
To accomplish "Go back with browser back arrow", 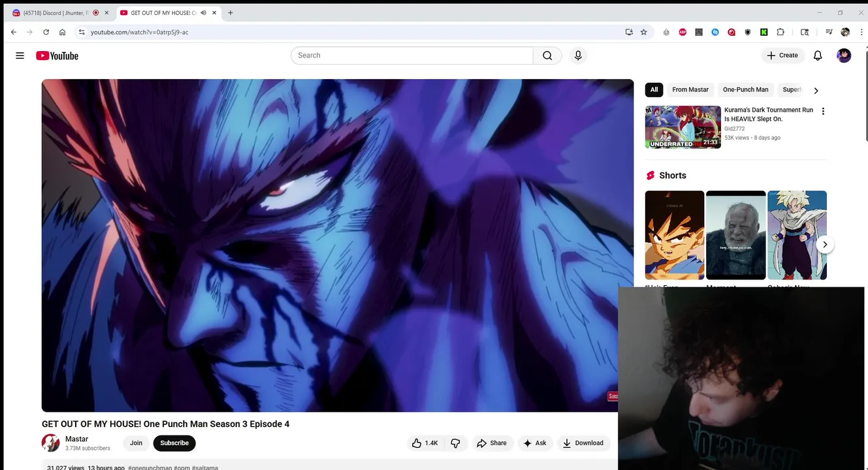I will pyautogui.click(x=14, y=32).
